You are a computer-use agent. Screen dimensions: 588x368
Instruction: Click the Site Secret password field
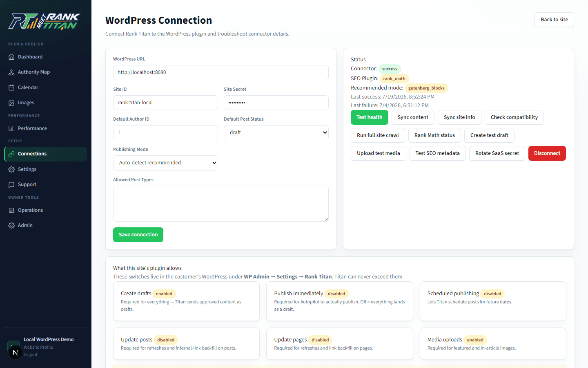click(x=276, y=103)
